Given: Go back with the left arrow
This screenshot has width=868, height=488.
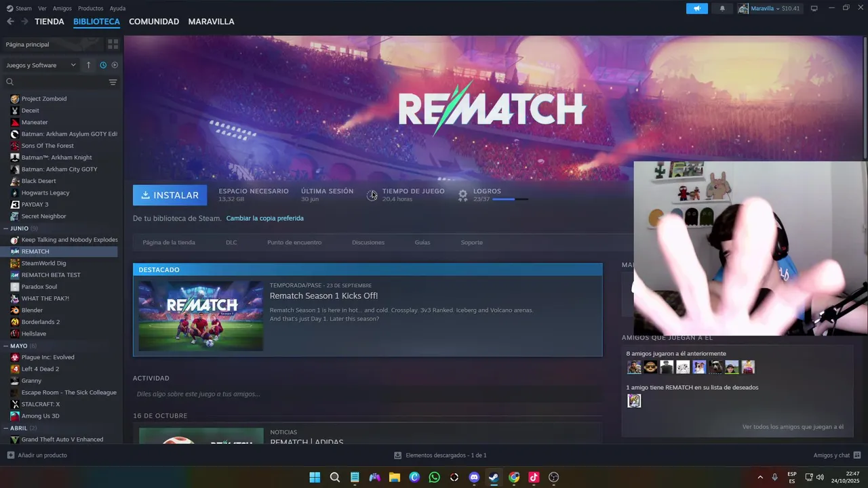Looking at the screenshot, I should (x=10, y=22).
